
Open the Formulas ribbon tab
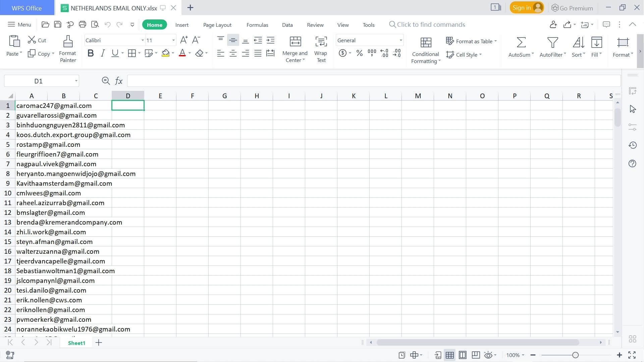[257, 24]
